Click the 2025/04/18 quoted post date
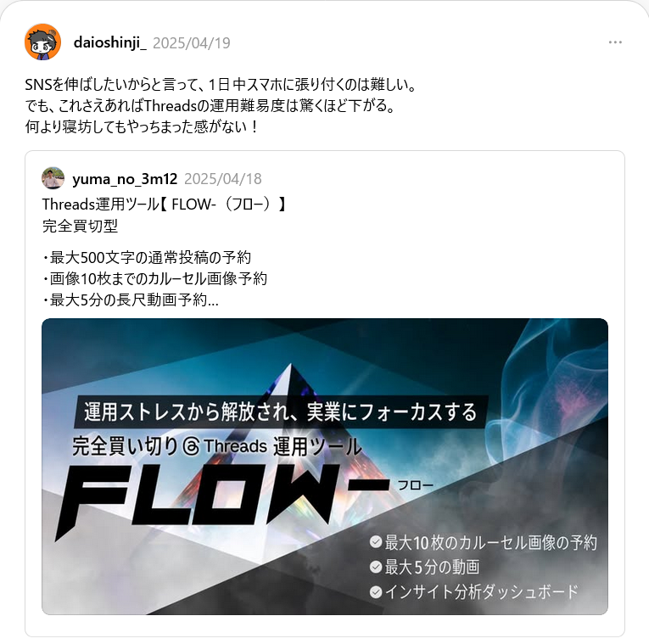 tap(222, 179)
